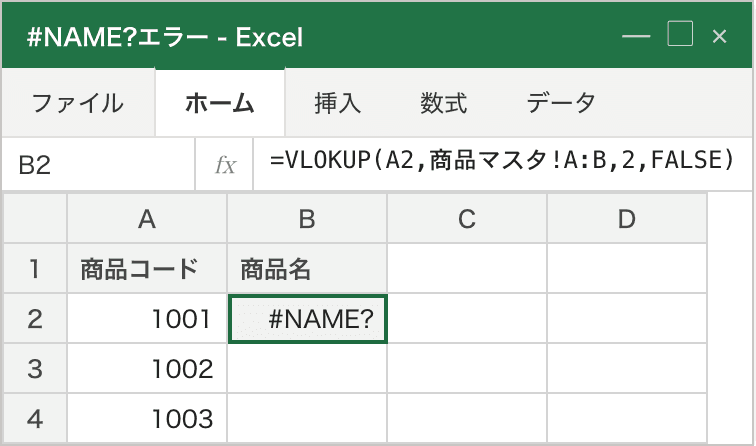This screenshot has height=446, width=756.
Task: Click empty cell C3
Action: [467, 369]
